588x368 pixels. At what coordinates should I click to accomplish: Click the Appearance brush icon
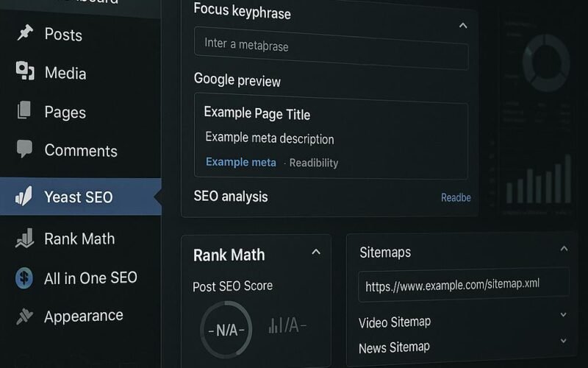click(25, 316)
